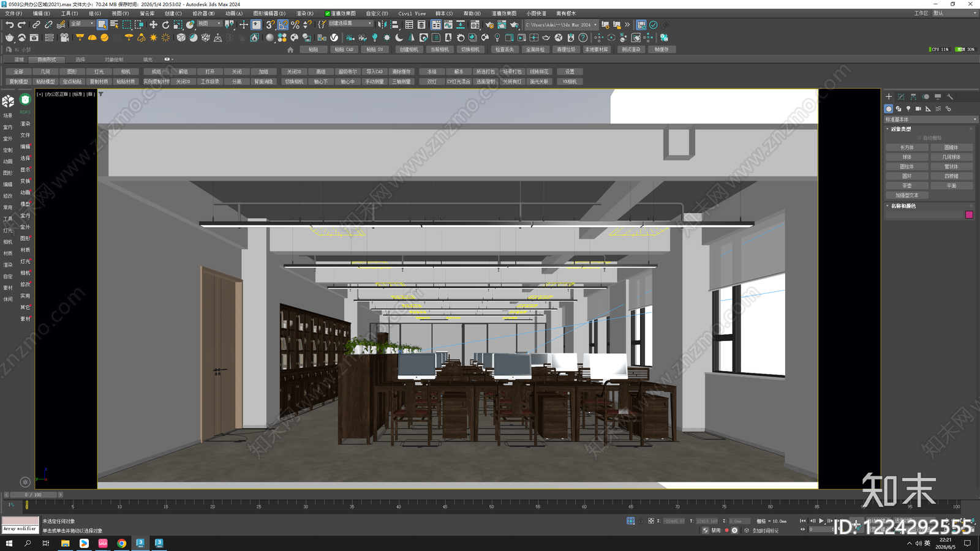Collapse the 对象类型 rollout
Image resolution: width=980 pixels, height=551 pixels.
tap(900, 129)
